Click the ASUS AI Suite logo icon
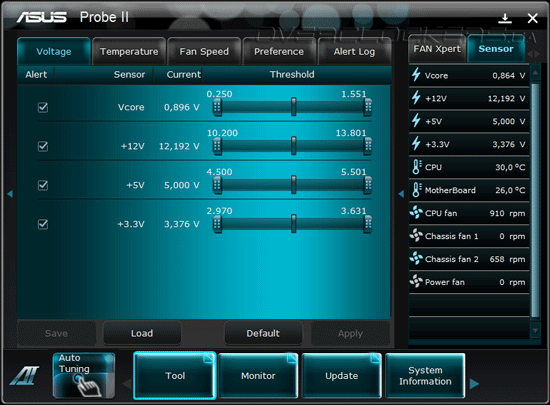Viewport: 550px width, 405px height. tap(25, 376)
